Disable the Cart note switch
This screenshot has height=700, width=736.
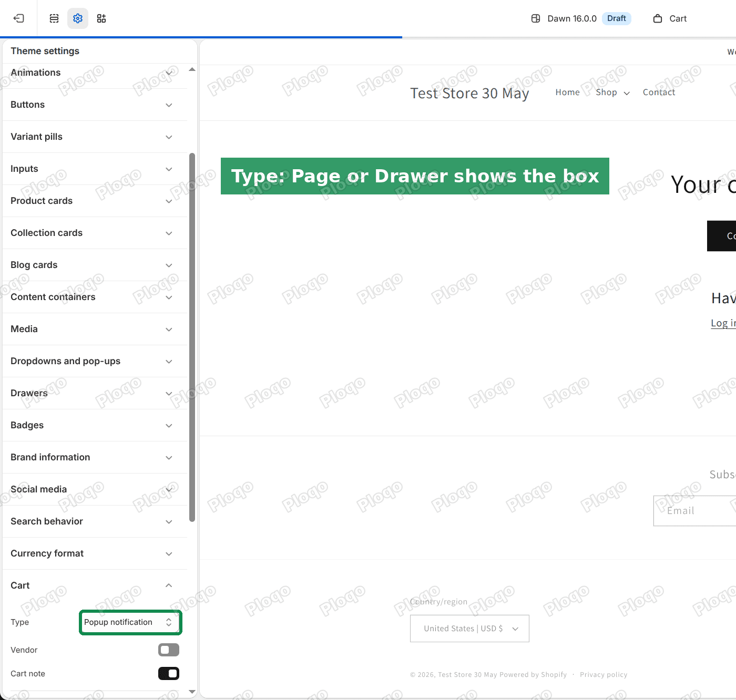click(x=169, y=674)
